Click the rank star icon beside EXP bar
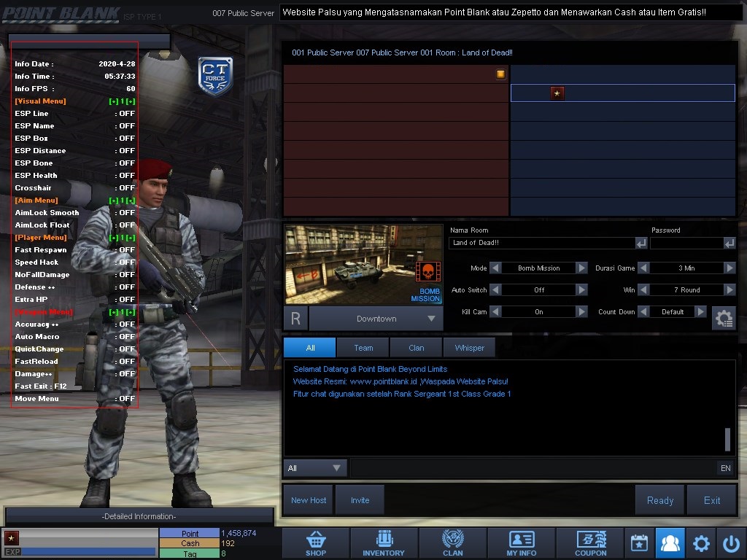 [12, 538]
